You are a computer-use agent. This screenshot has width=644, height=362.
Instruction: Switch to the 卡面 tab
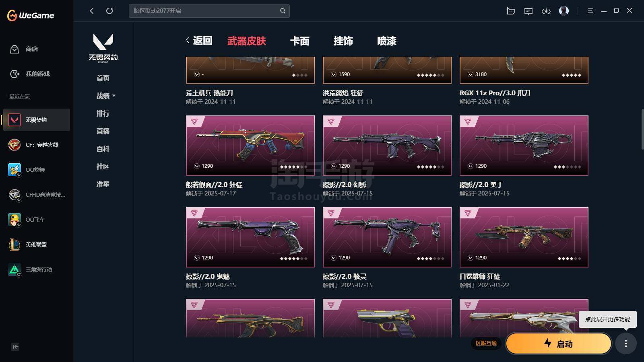[x=300, y=41]
